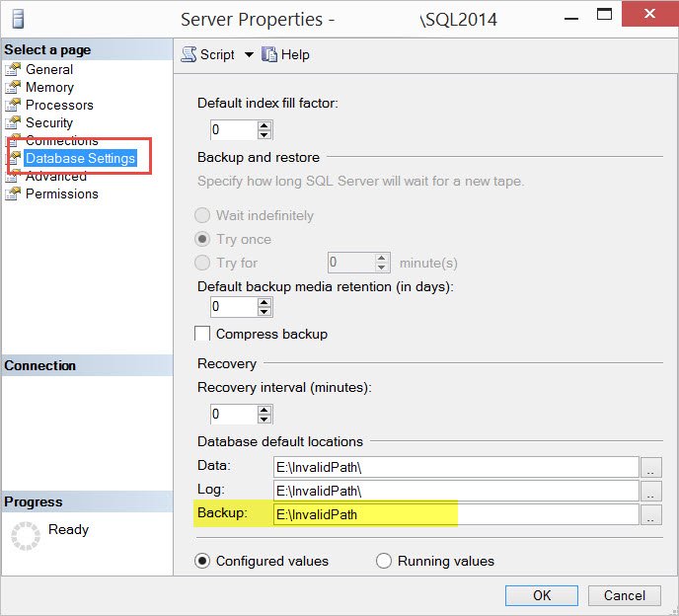Open the Connections page

[x=62, y=140]
